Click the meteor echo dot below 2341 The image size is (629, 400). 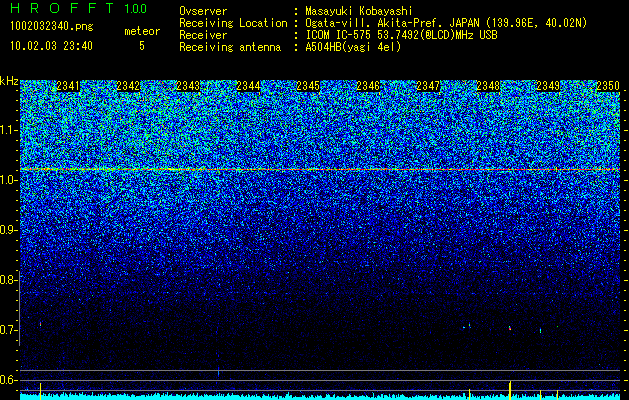point(41,324)
